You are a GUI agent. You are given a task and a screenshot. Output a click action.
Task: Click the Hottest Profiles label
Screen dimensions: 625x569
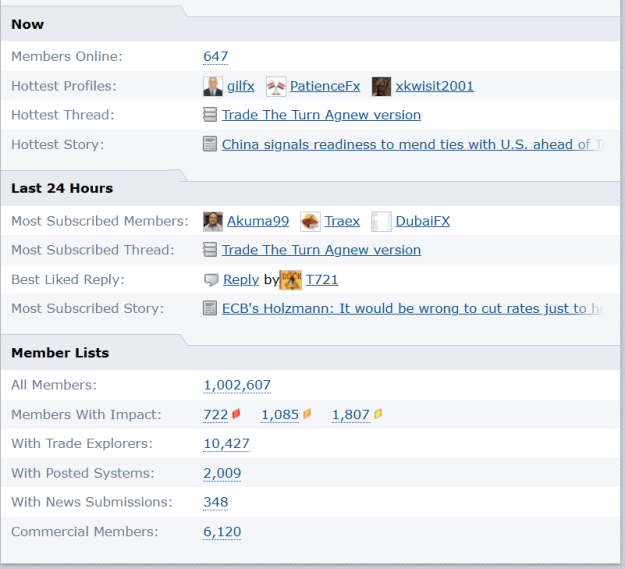pyautogui.click(x=64, y=86)
